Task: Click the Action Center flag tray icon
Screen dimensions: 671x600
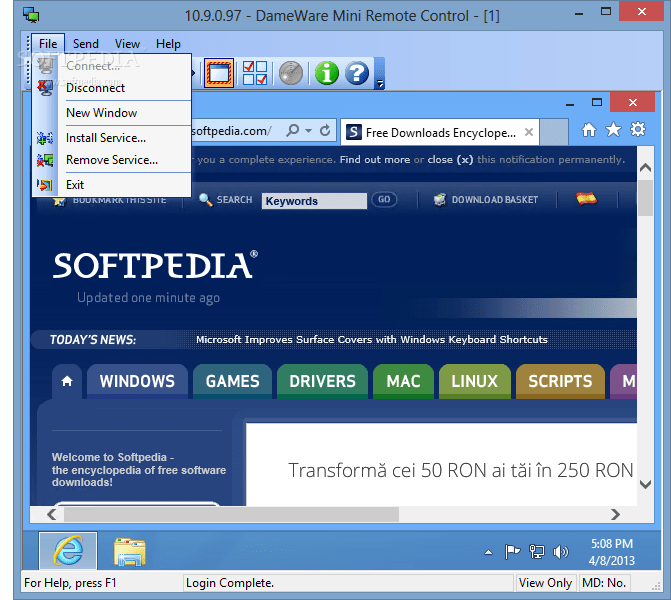Action: (512, 552)
